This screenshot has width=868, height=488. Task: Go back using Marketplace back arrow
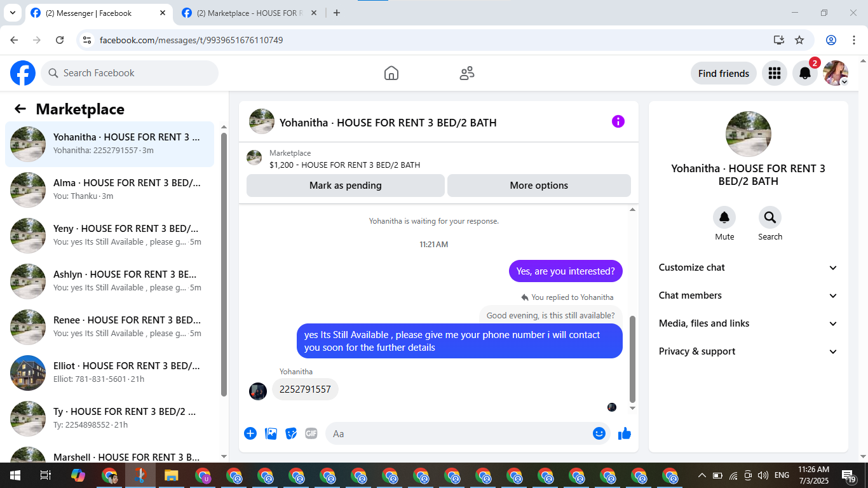click(20, 109)
